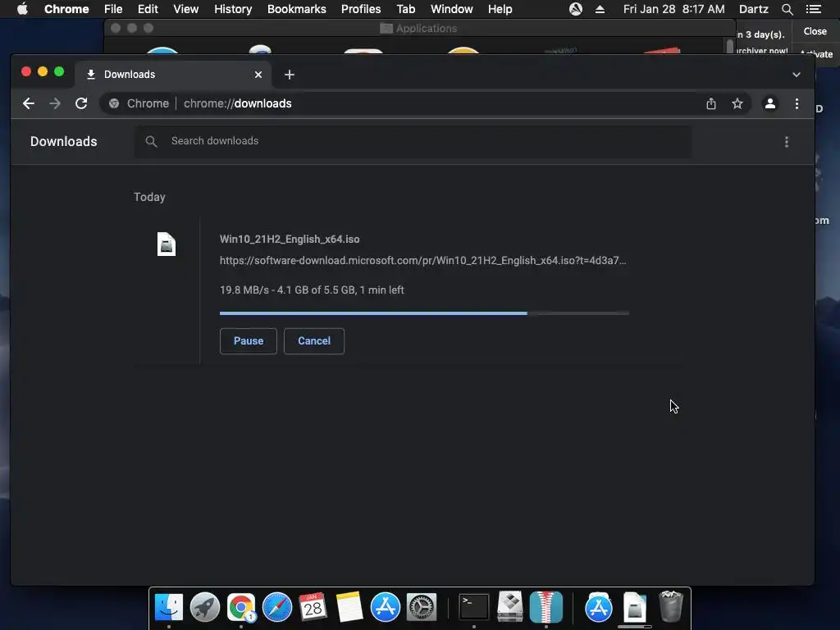840x630 pixels.
Task: Open the Apple menu
Action: [x=22, y=9]
